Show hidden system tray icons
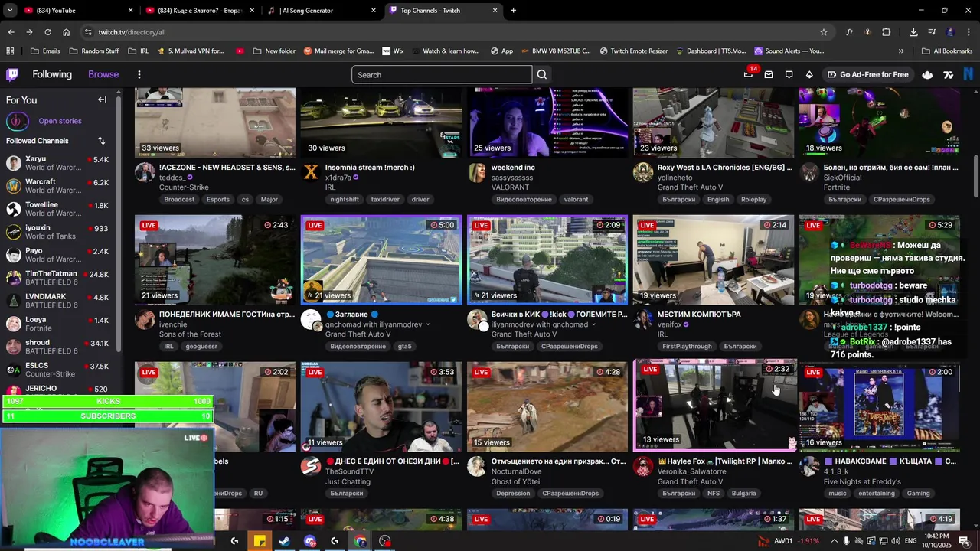This screenshot has width=980, height=551. (835, 541)
